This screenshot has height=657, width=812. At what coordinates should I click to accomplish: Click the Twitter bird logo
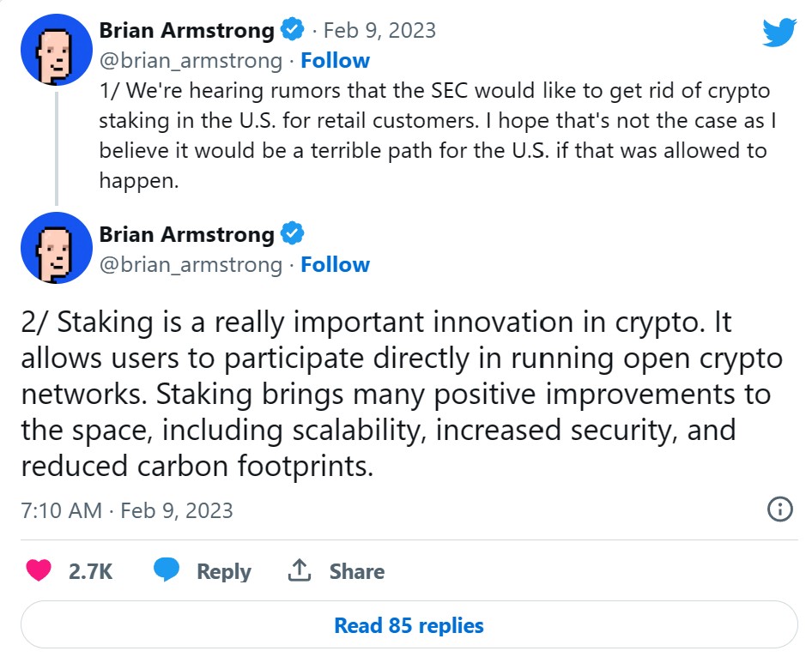pyautogui.click(x=779, y=33)
